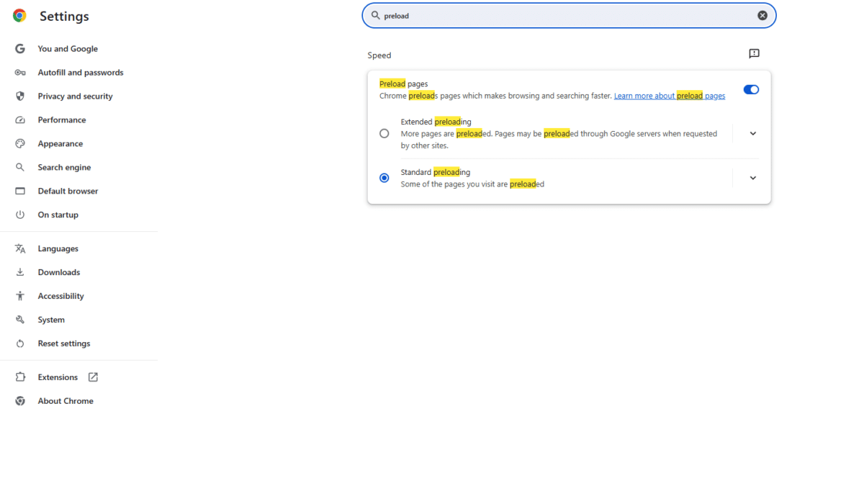
Task: Select the Extended preloading radio button
Action: pos(384,133)
